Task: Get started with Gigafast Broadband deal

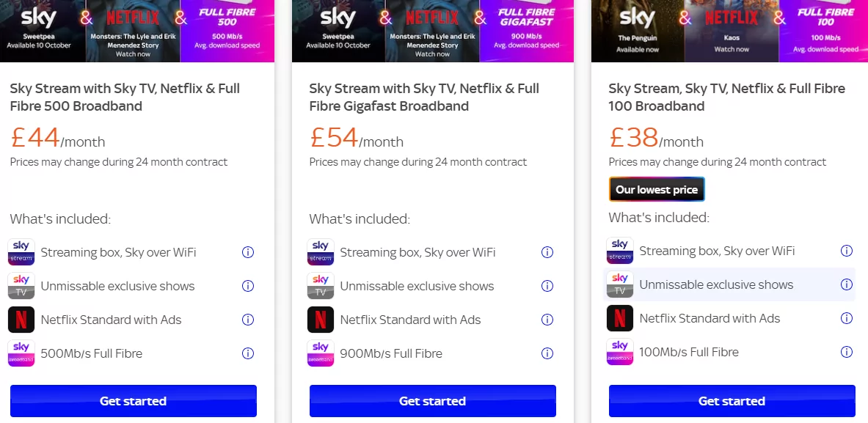Action: pyautogui.click(x=433, y=401)
